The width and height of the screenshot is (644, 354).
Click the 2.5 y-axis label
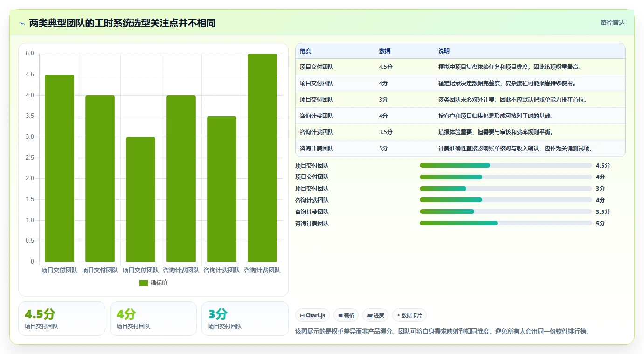(x=30, y=158)
